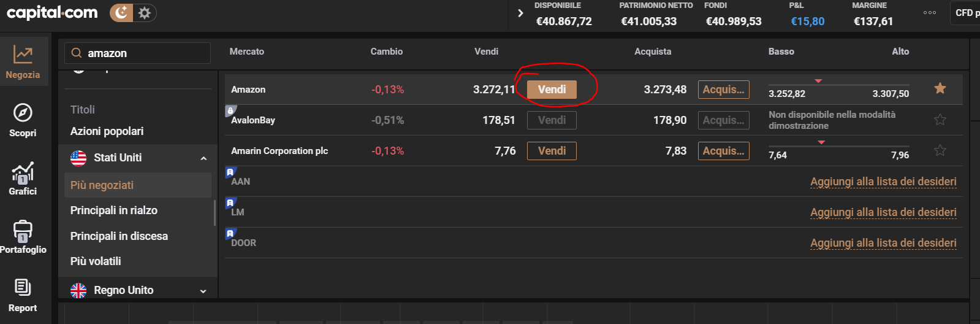Image resolution: width=980 pixels, height=324 pixels.
Task: Click disabled Acquista button for AvalonBay
Action: pyautogui.click(x=723, y=120)
